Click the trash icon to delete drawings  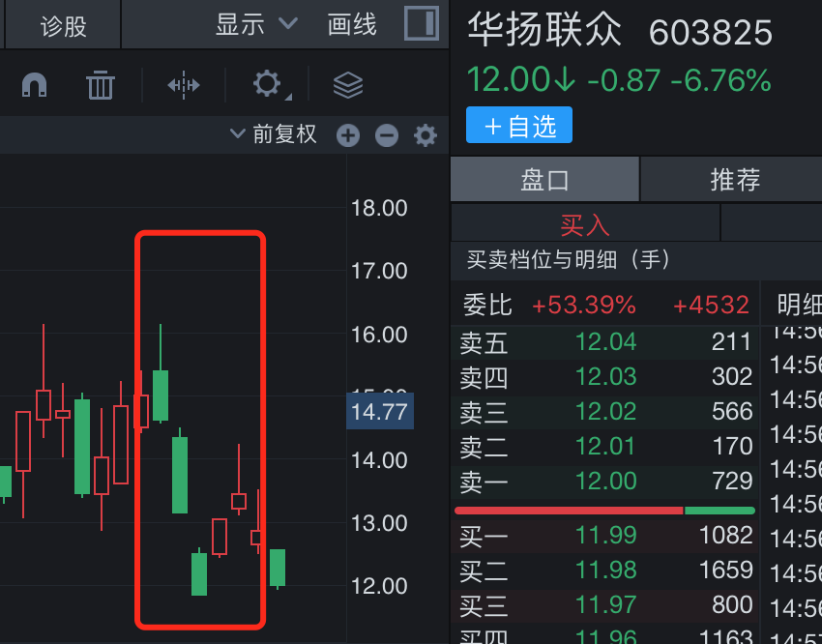pos(101,86)
